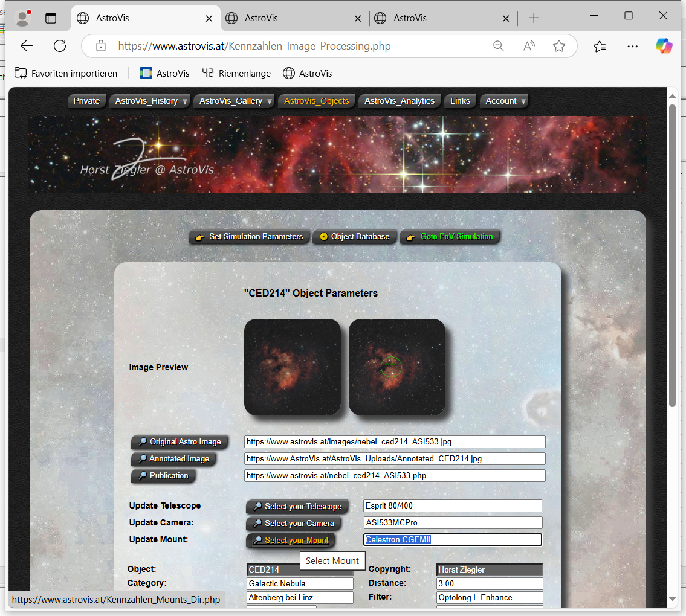Edit the Distance value 3.00
This screenshot has height=616, width=686.
(x=490, y=583)
